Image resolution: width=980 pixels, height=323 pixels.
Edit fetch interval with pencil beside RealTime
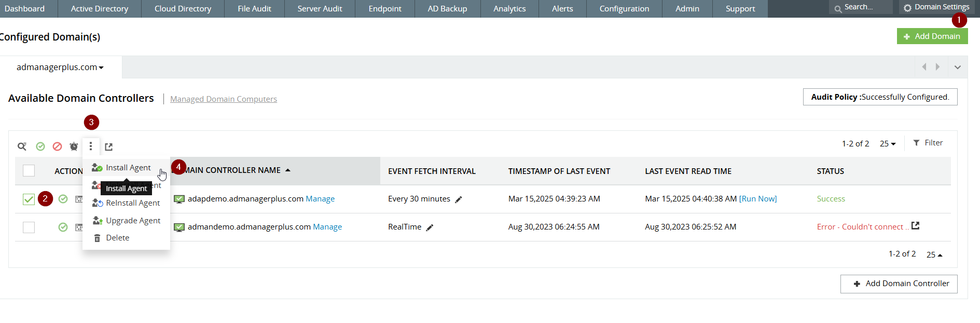(x=430, y=227)
